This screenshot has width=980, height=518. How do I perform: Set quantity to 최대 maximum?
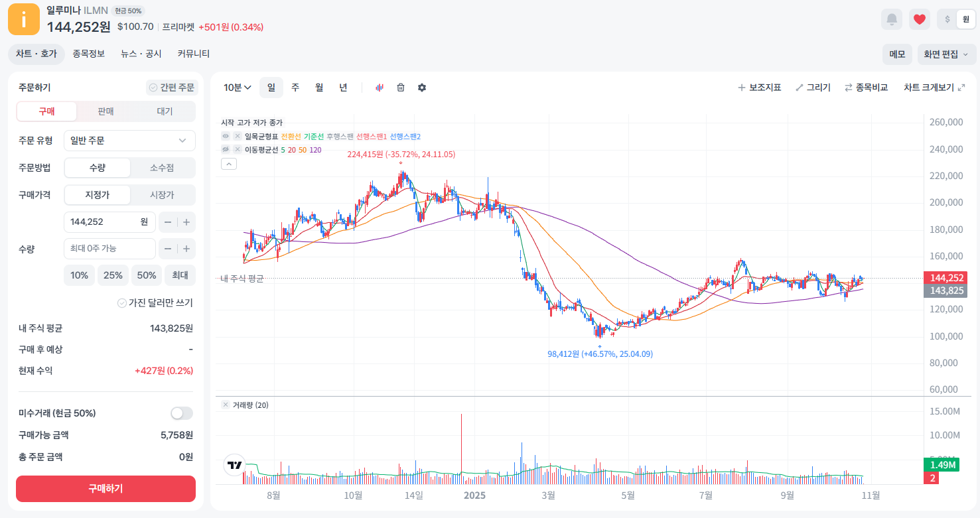click(x=180, y=275)
